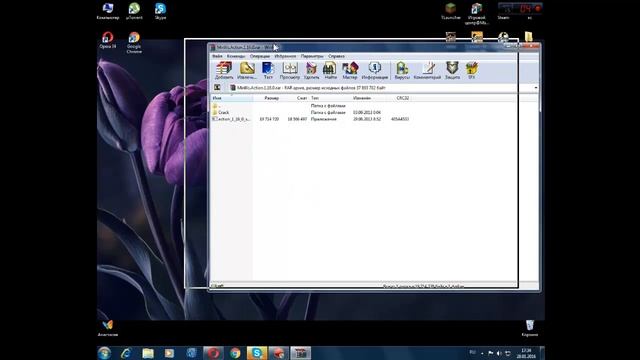Open the Skype desktop shortcut
The width and height of the screenshot is (640, 360).
coord(160,11)
